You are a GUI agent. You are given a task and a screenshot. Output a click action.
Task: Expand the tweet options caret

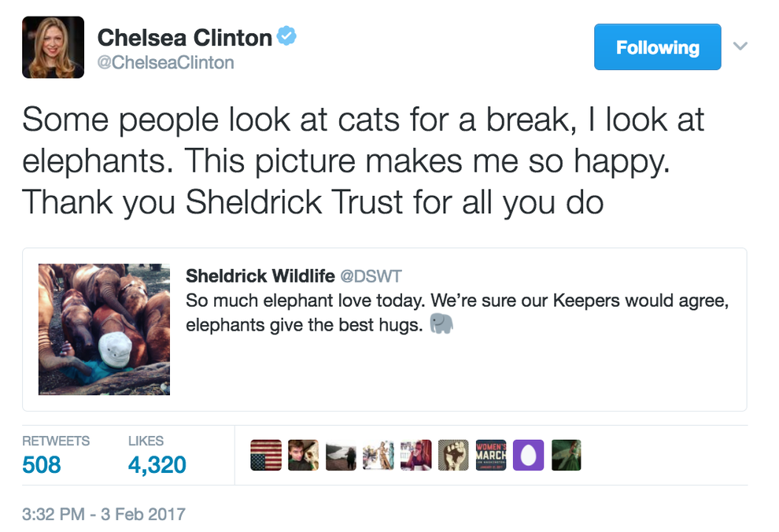(740, 46)
